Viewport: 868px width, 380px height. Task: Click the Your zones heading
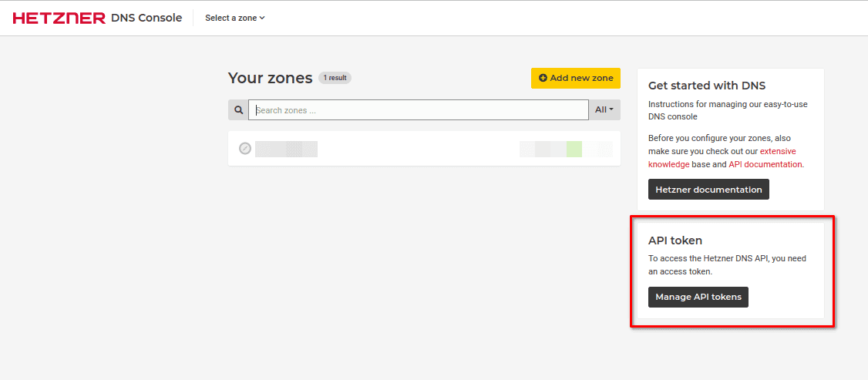coord(270,78)
